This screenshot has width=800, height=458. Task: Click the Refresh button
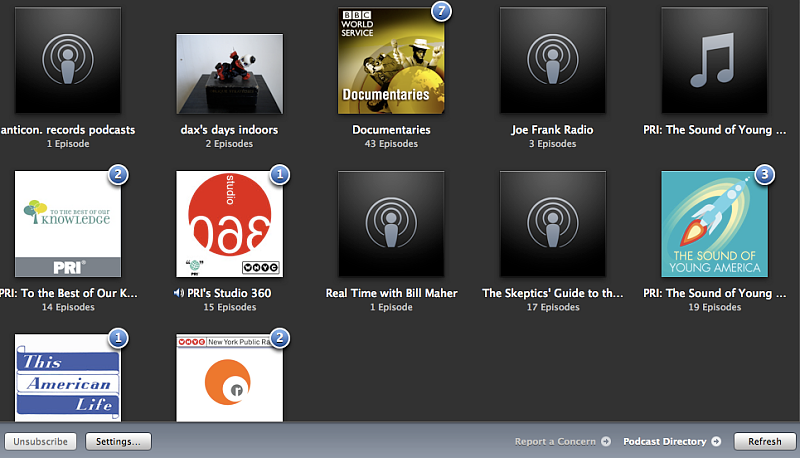pyautogui.click(x=765, y=442)
